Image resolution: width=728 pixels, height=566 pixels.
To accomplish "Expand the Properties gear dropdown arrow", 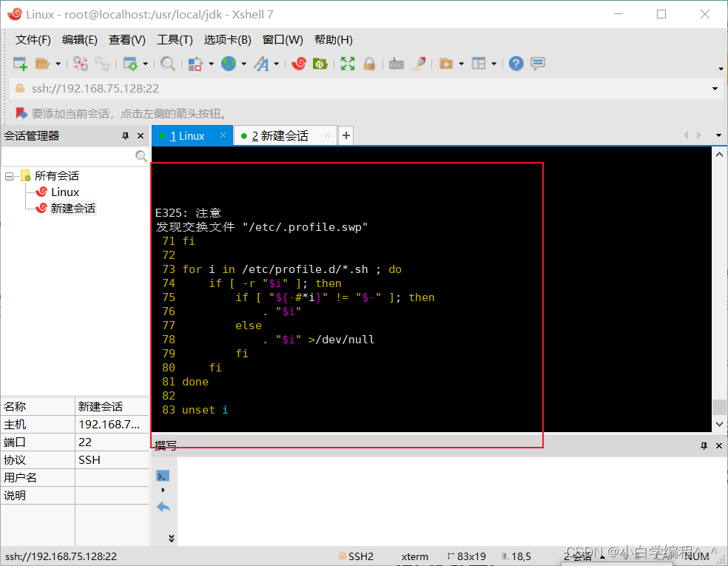I will pos(145,64).
